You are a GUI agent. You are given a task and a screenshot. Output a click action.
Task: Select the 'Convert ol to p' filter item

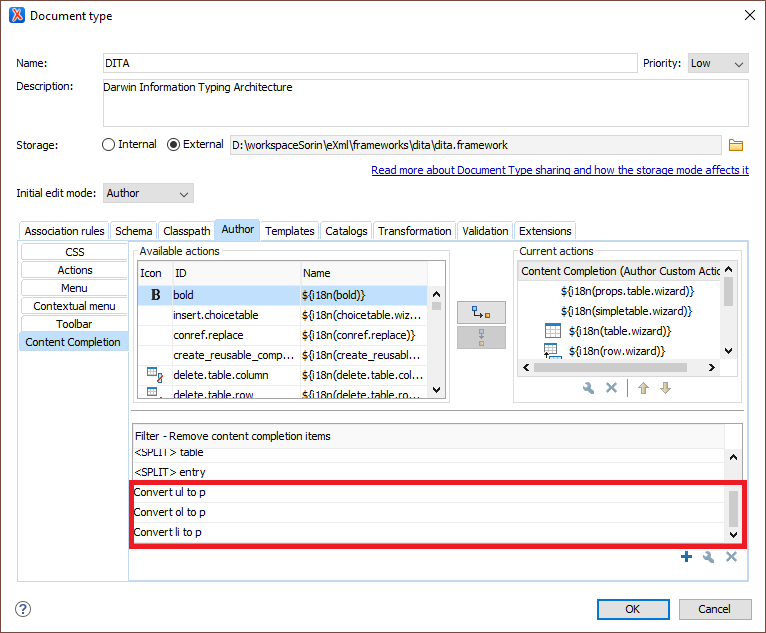tap(429, 512)
